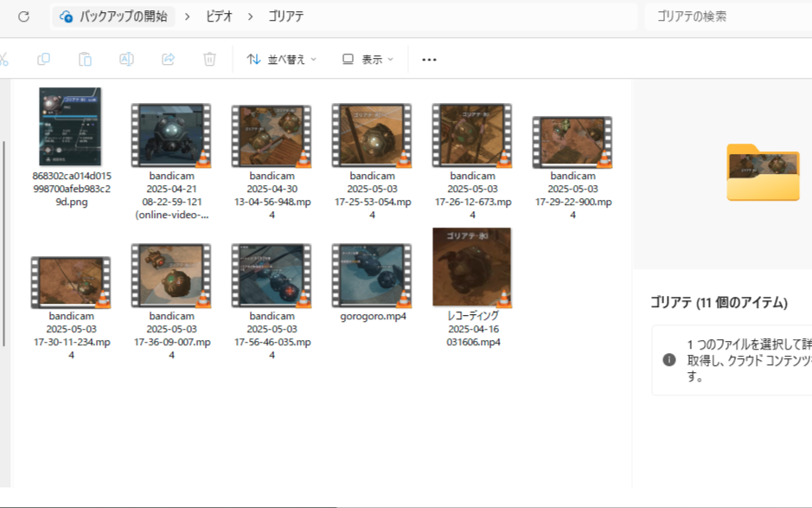This screenshot has height=508, width=812.
Task: Navigate to ビデオ breadcrumb
Action: (x=219, y=16)
